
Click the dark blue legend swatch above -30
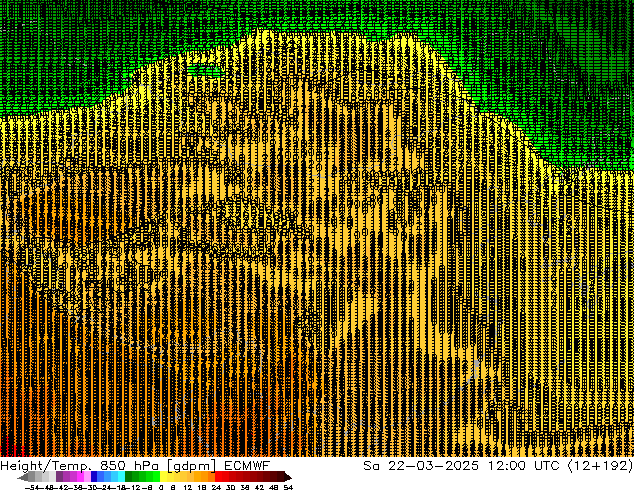[94, 476]
